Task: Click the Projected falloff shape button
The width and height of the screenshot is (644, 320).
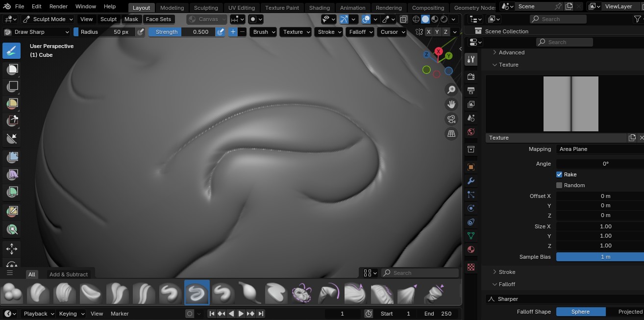Action: click(625, 312)
